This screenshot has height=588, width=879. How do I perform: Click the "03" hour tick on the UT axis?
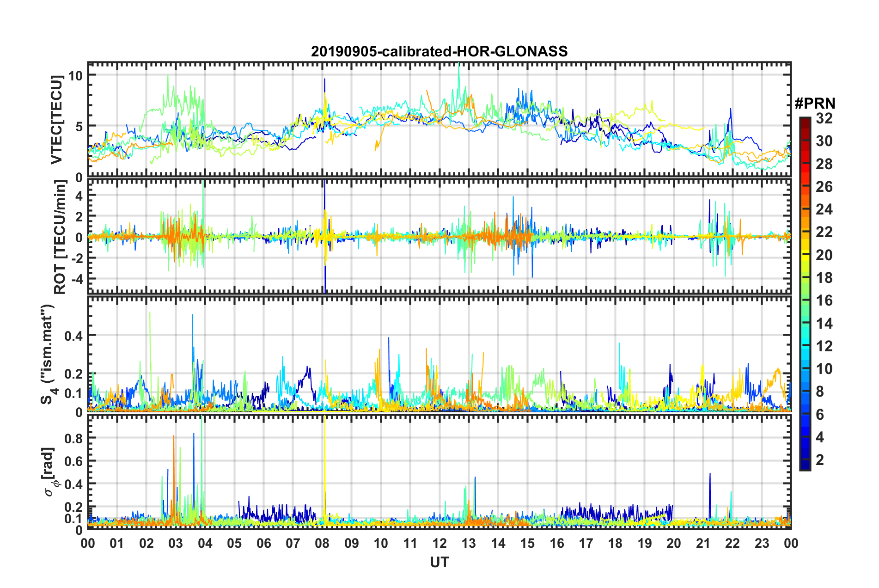click(x=176, y=543)
